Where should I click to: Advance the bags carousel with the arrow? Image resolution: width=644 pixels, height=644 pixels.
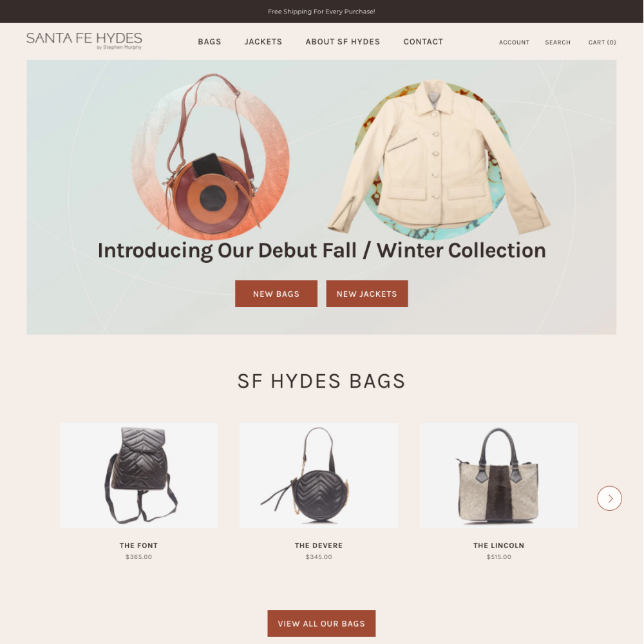pyautogui.click(x=609, y=498)
